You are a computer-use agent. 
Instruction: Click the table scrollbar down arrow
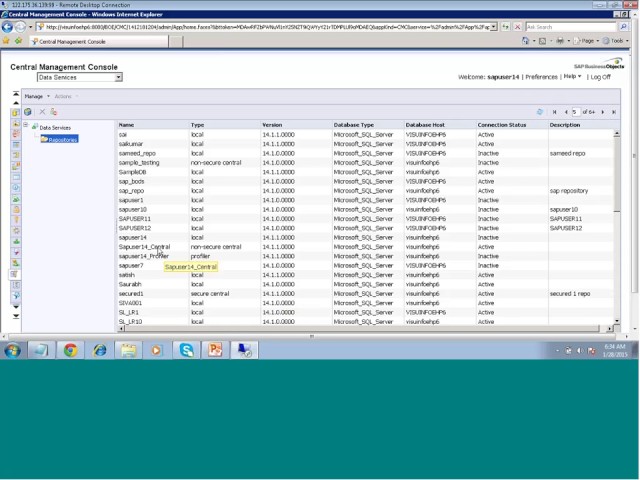pos(617,321)
